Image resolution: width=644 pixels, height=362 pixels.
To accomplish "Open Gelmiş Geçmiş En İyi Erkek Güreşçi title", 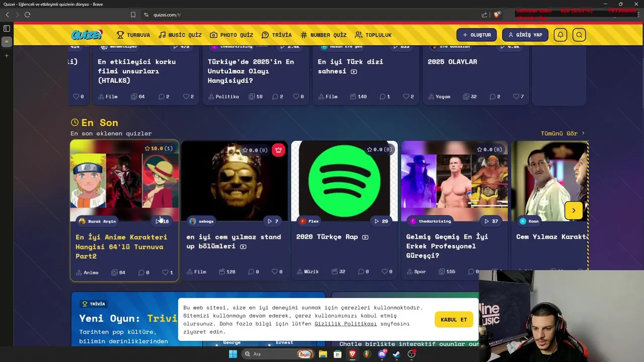I will pyautogui.click(x=447, y=246).
